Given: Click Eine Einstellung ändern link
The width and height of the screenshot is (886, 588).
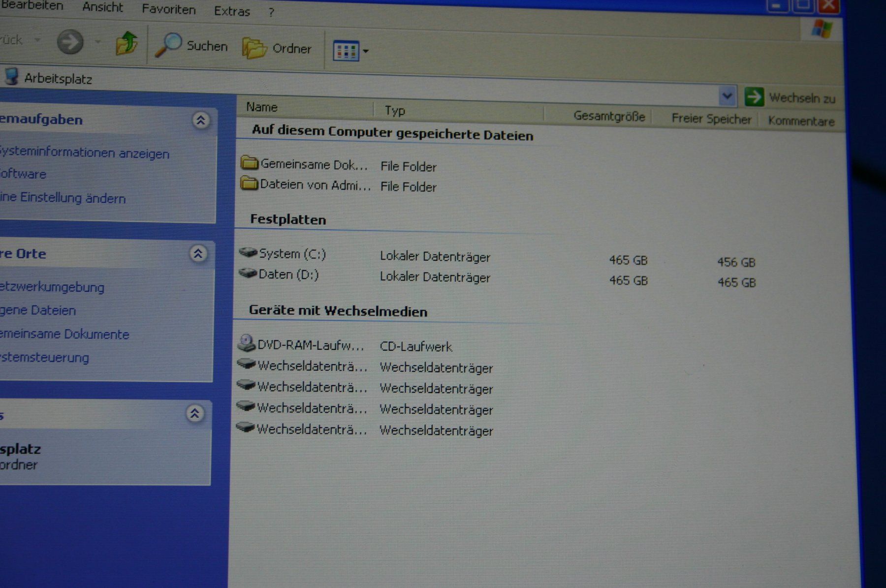Looking at the screenshot, I should coord(63,198).
